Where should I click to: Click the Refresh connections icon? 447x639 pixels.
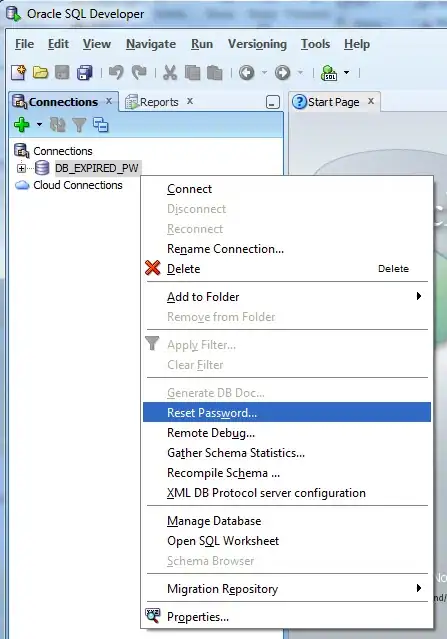pyautogui.click(x=57, y=125)
